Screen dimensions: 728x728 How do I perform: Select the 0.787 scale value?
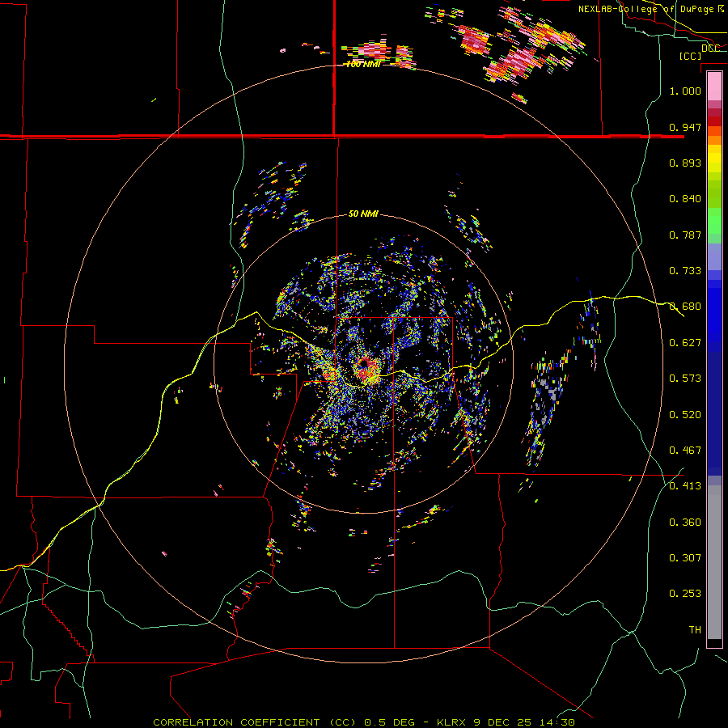coord(685,235)
